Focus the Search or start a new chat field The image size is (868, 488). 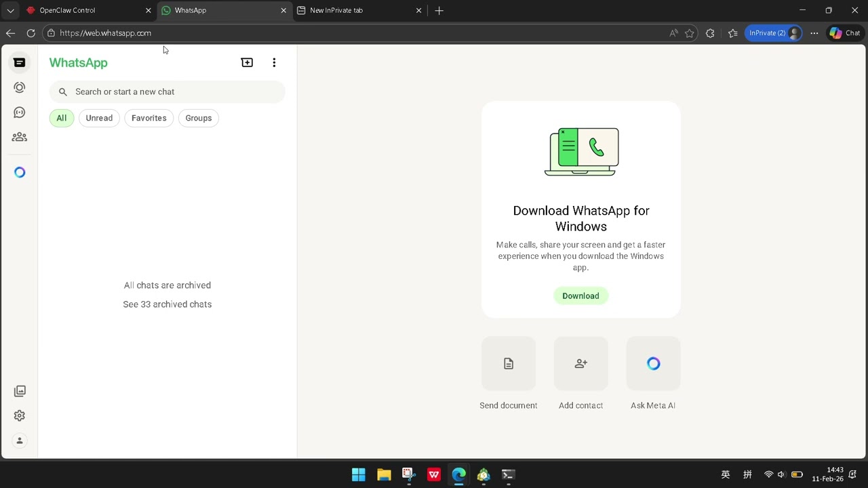167,91
